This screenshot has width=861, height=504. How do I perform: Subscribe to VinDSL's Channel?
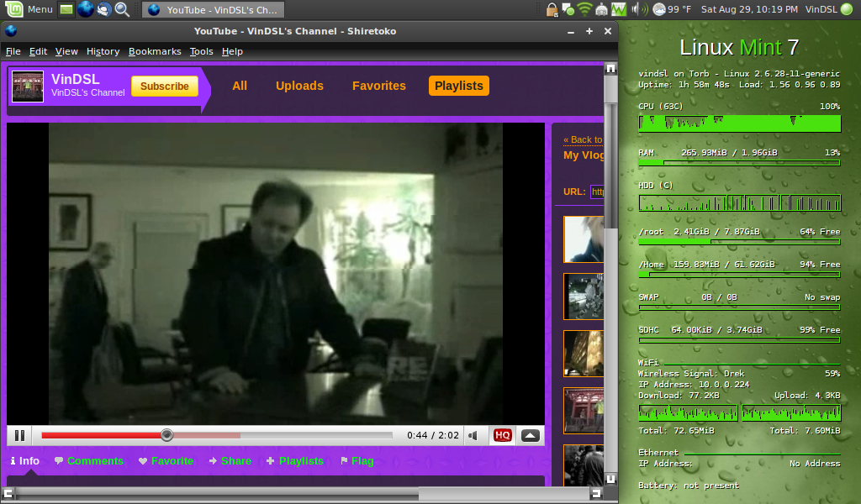click(165, 87)
